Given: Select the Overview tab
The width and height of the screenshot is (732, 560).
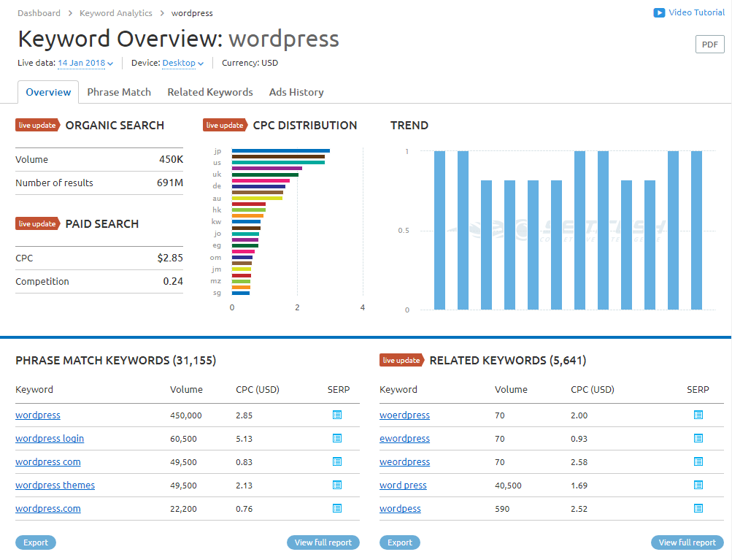Looking at the screenshot, I should 48,92.
